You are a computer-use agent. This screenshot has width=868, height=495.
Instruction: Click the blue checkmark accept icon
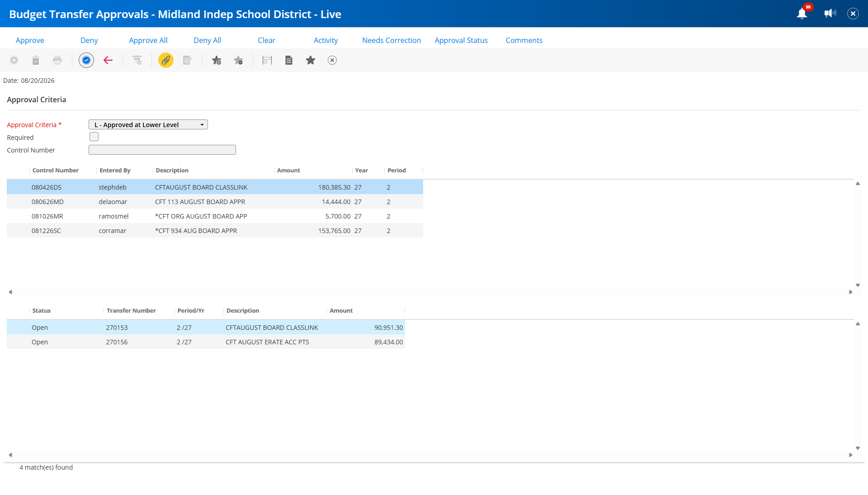click(x=86, y=60)
